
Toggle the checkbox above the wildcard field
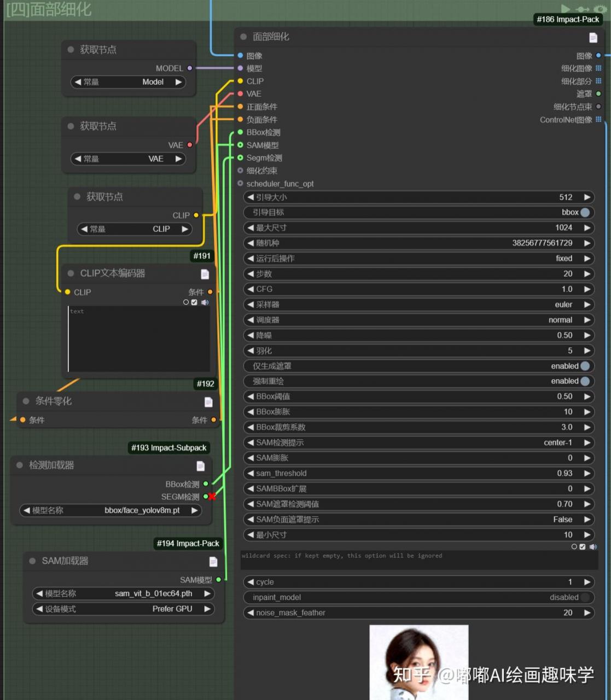point(582,546)
